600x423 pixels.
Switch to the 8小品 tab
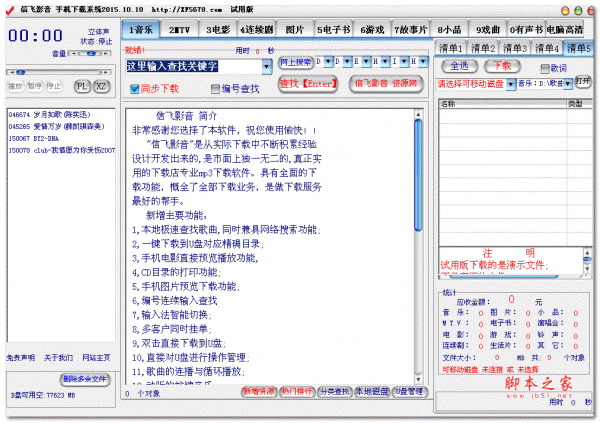click(x=449, y=30)
